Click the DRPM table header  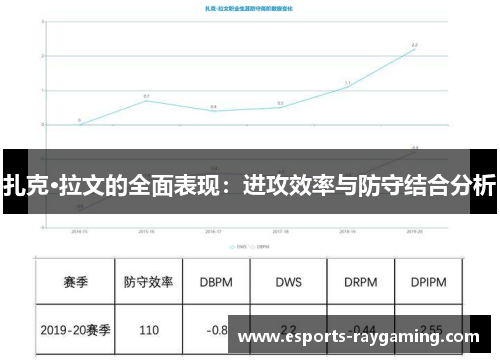click(361, 282)
